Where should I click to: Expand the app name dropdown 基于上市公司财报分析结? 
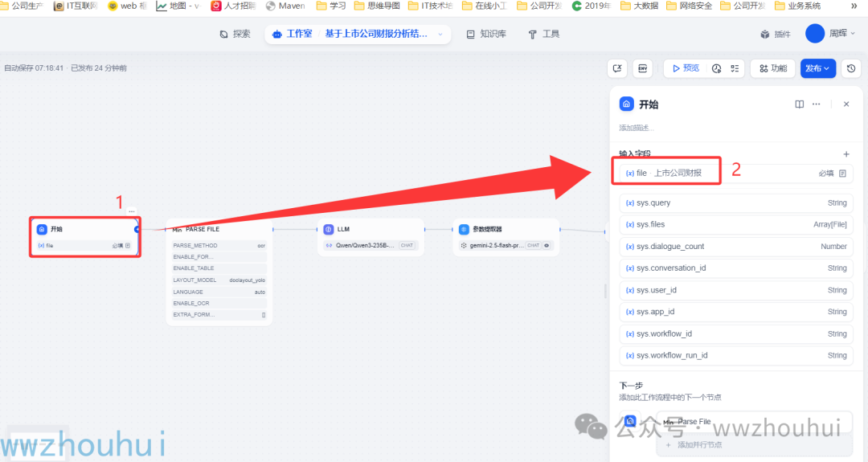(x=440, y=35)
